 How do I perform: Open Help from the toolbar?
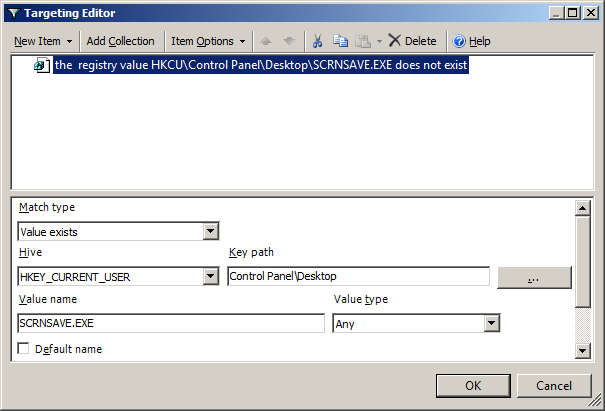(x=471, y=41)
